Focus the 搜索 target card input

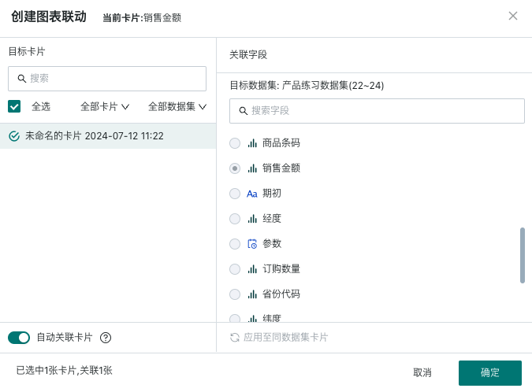pos(107,79)
